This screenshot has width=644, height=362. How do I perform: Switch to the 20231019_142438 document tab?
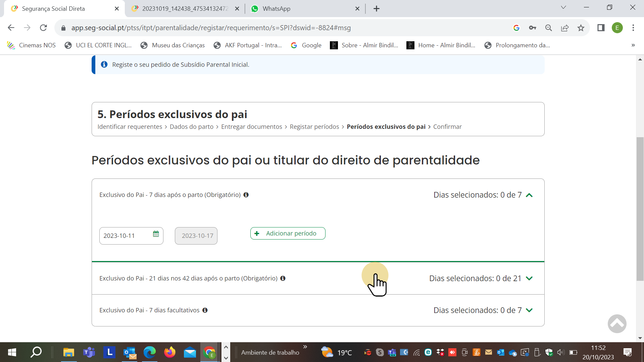pyautogui.click(x=185, y=9)
